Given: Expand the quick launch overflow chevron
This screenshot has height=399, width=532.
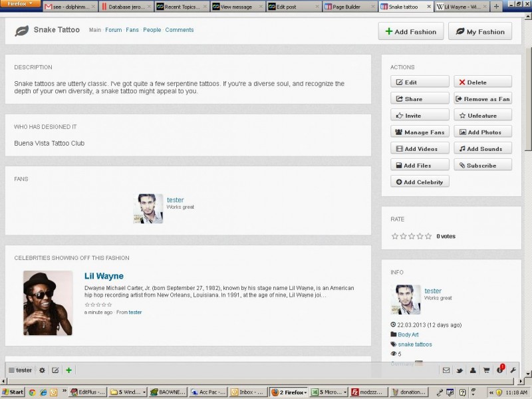Looking at the screenshot, I should (x=64, y=391).
